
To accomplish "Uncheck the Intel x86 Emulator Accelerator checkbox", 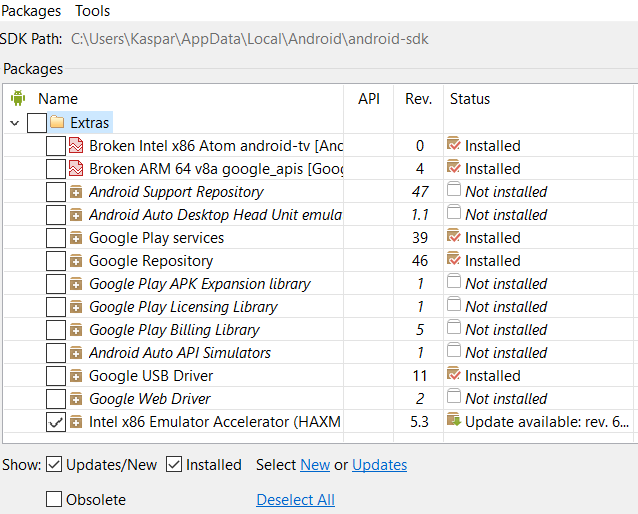I will pyautogui.click(x=55, y=422).
